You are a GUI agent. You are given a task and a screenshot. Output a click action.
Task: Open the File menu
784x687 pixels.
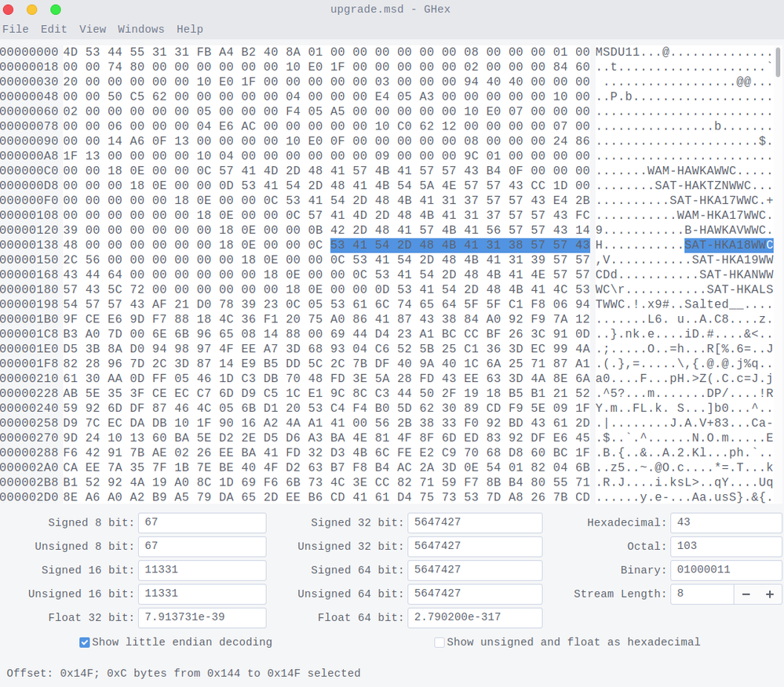point(16,29)
